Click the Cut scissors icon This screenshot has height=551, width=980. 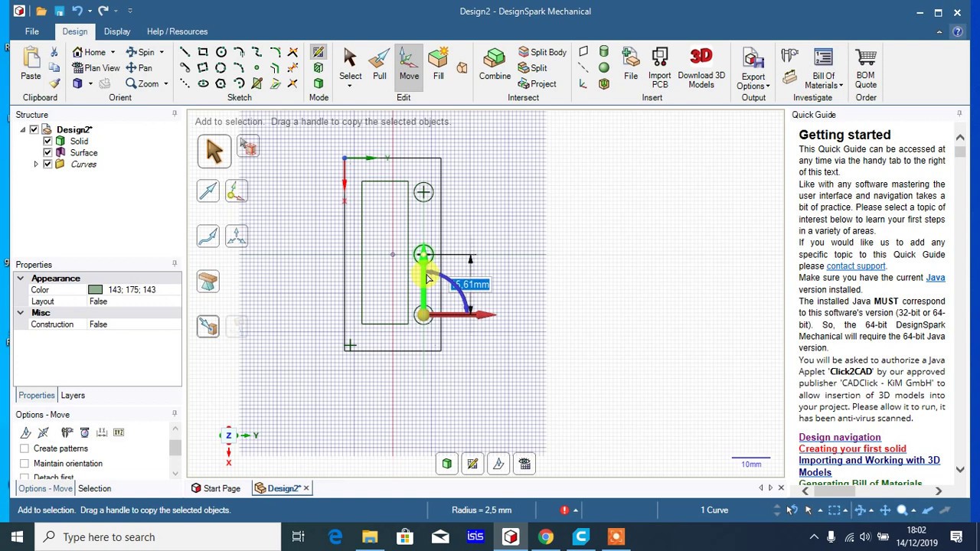pos(54,52)
